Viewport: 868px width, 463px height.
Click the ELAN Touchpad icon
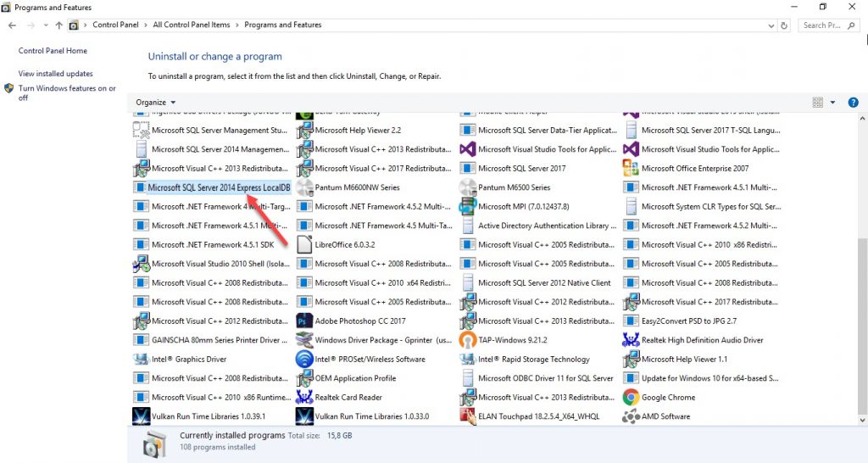click(468, 416)
